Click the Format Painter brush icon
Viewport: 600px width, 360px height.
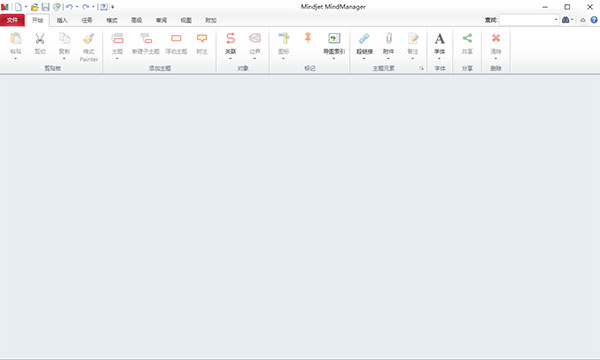(x=88, y=38)
